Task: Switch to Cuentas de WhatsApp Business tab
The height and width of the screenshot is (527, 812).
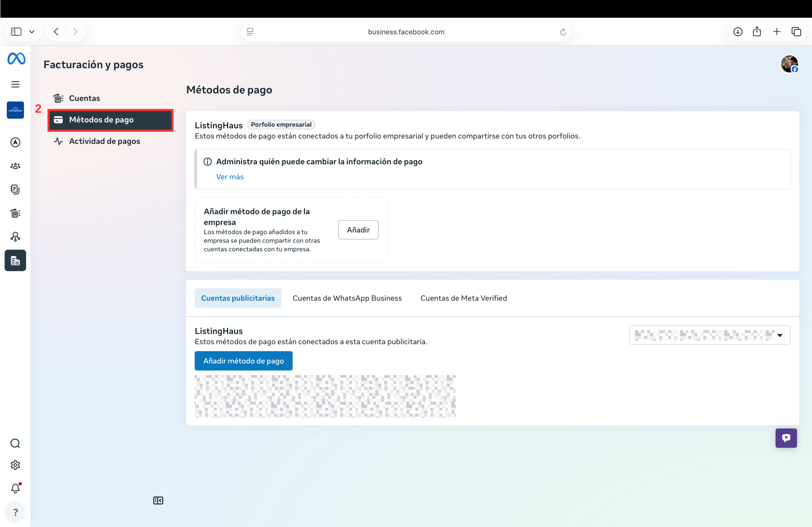Action: point(347,298)
